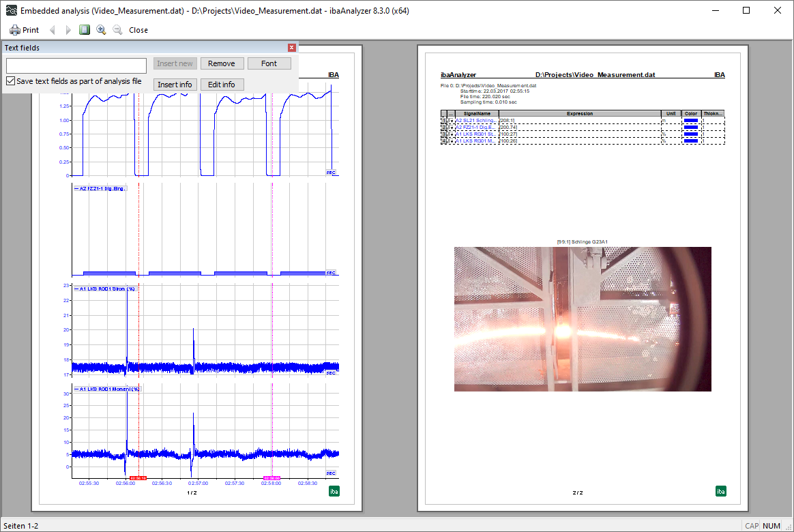Go to next page arrow

(x=68, y=30)
